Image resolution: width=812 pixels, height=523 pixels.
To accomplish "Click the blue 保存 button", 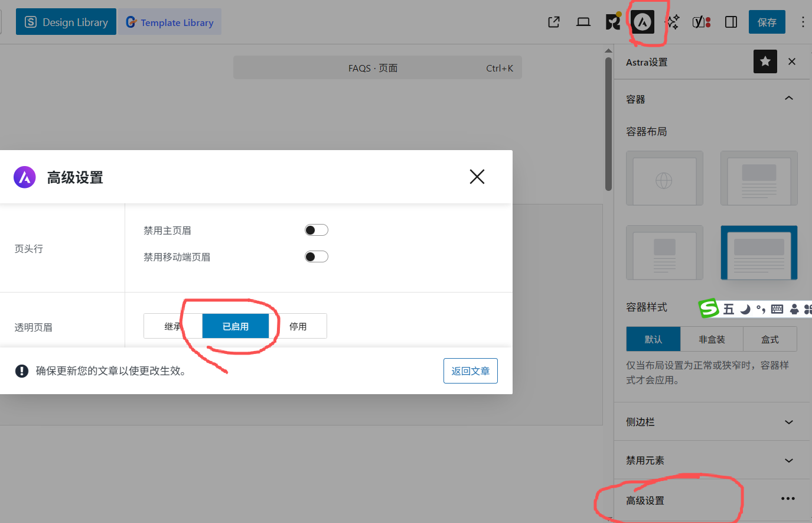I will [767, 22].
